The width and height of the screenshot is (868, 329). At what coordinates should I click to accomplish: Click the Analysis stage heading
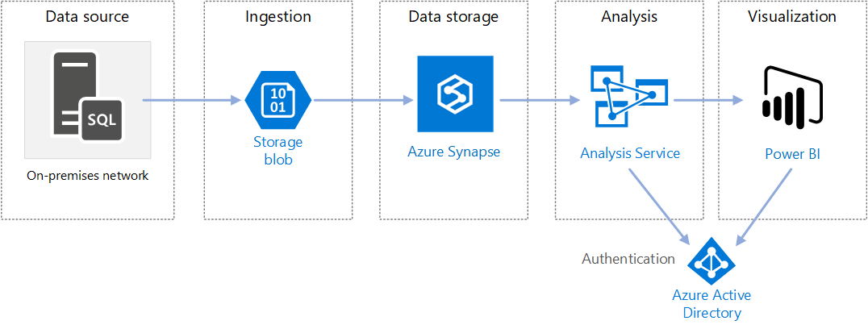pyautogui.click(x=630, y=17)
